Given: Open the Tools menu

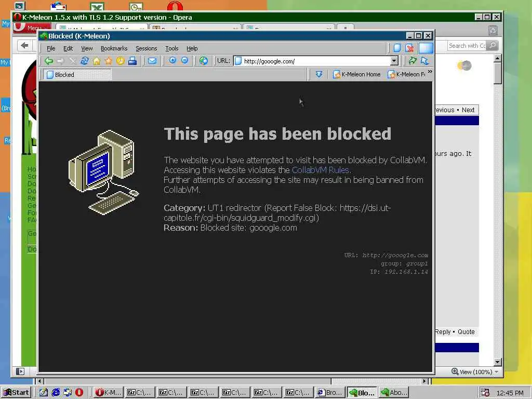Looking at the screenshot, I should point(171,48).
